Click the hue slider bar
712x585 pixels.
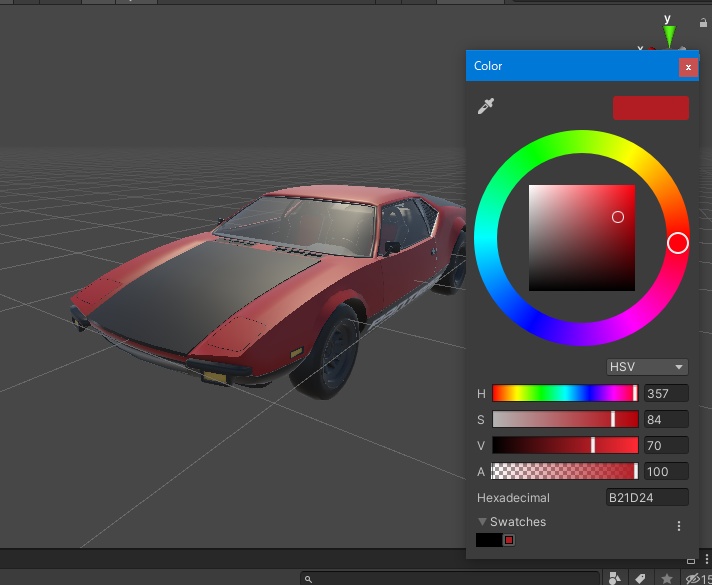click(565, 393)
